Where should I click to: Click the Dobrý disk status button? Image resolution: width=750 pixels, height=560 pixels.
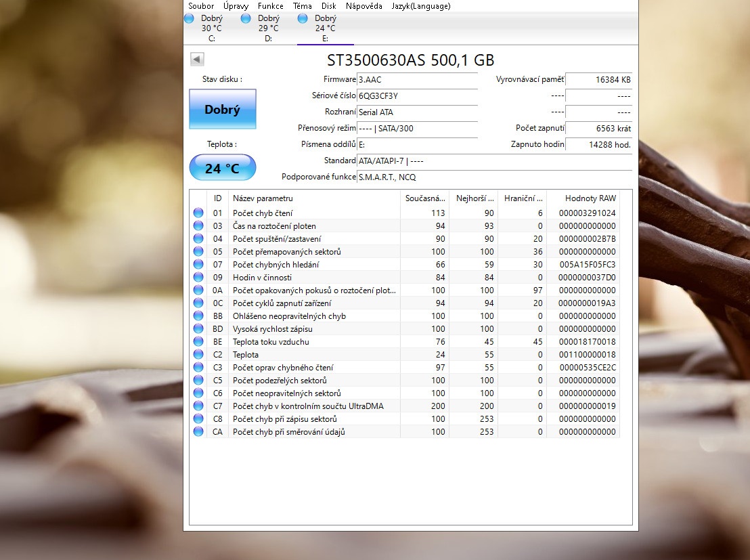point(223,109)
